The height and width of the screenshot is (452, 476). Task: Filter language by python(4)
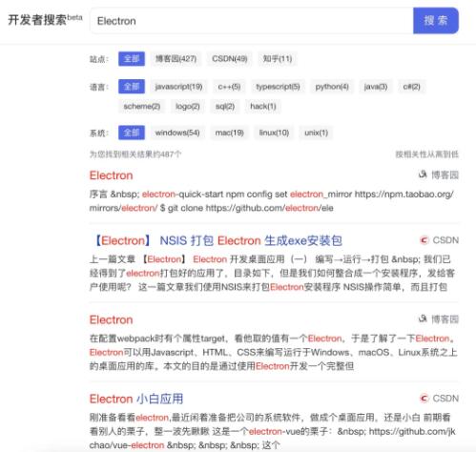(332, 87)
